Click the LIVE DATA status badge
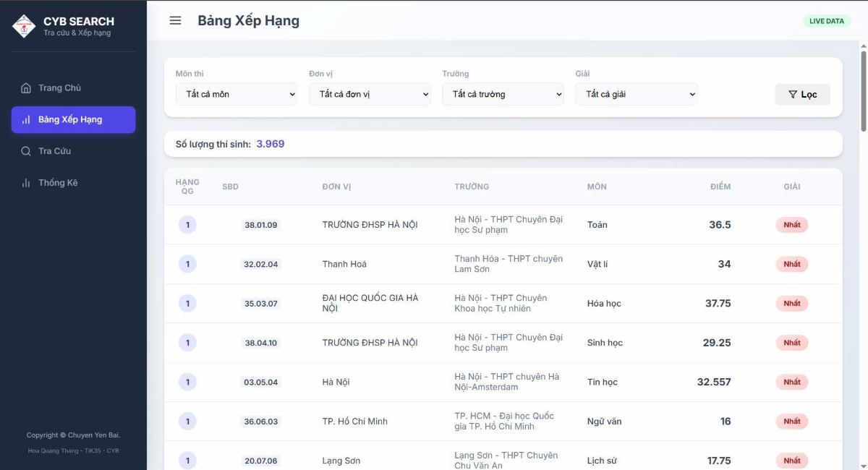The height and width of the screenshot is (470, 868). 825,21
